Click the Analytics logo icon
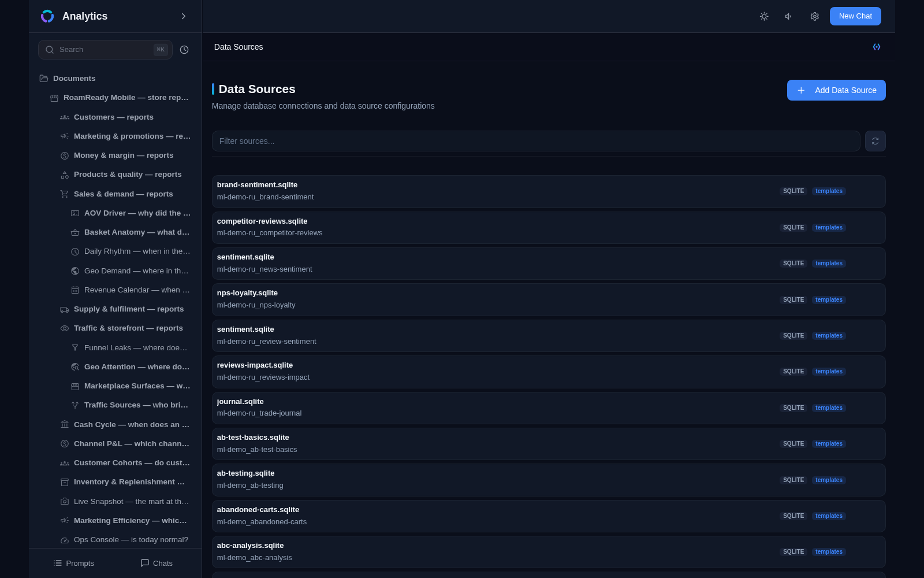This screenshot has width=924, height=578. pyautogui.click(x=47, y=16)
